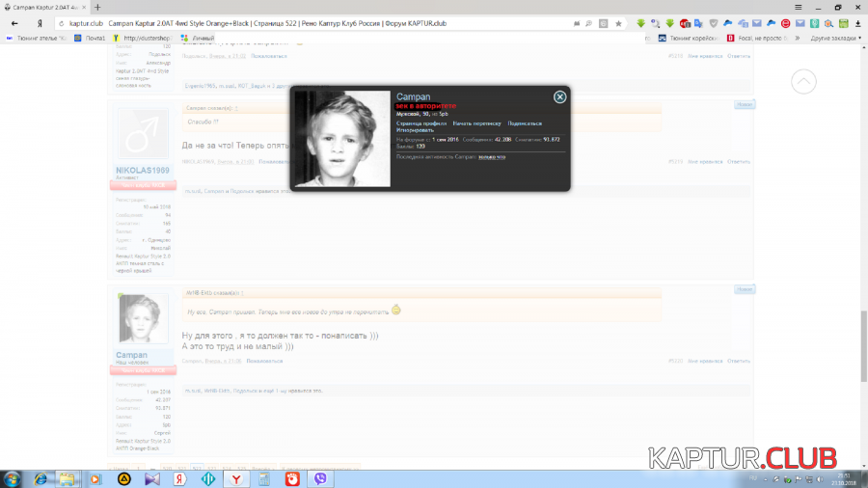Close the Campan profile popup
Image resolution: width=868 pixels, height=488 pixels.
click(x=559, y=96)
